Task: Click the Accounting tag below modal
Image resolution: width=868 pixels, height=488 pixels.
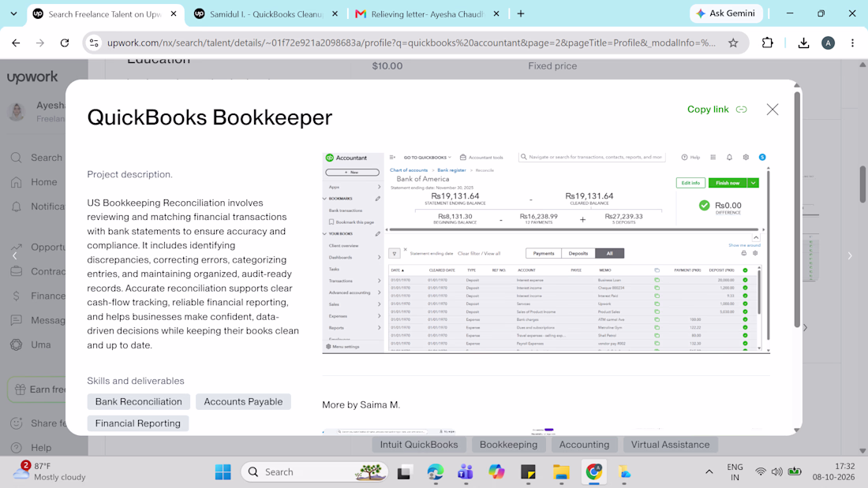Action: click(x=584, y=445)
